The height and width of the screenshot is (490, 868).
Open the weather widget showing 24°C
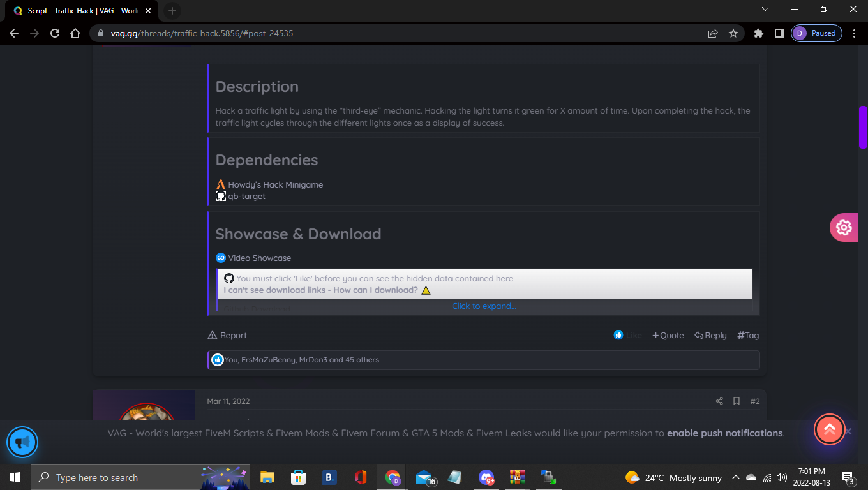(673, 477)
